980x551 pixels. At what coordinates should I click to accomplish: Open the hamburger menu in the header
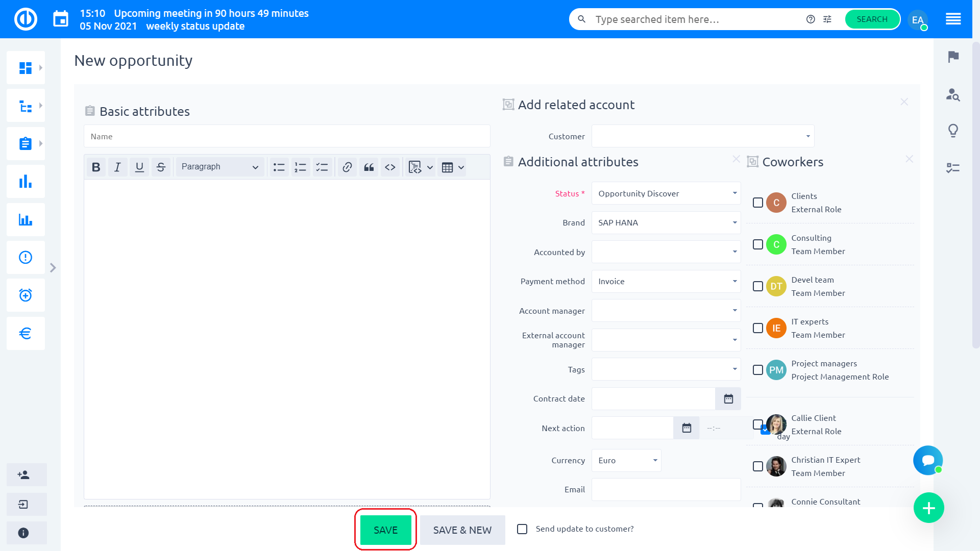click(x=953, y=19)
